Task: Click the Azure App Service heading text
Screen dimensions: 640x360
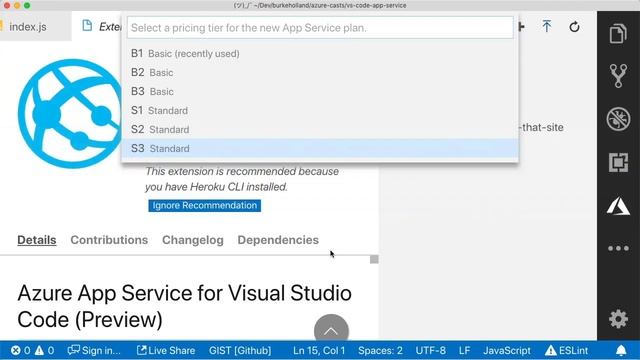Action: click(184, 306)
